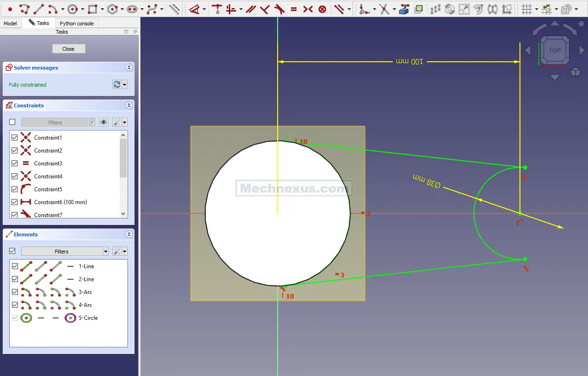Screen dimensions: 588x376
Task: Open the Python console tab
Action: click(76, 23)
